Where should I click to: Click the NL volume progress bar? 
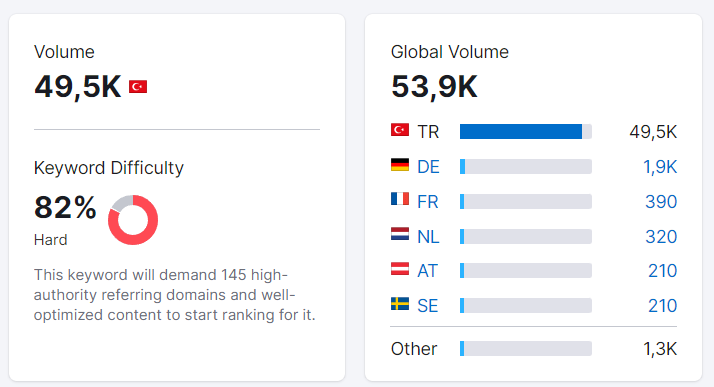pyautogui.click(x=526, y=236)
